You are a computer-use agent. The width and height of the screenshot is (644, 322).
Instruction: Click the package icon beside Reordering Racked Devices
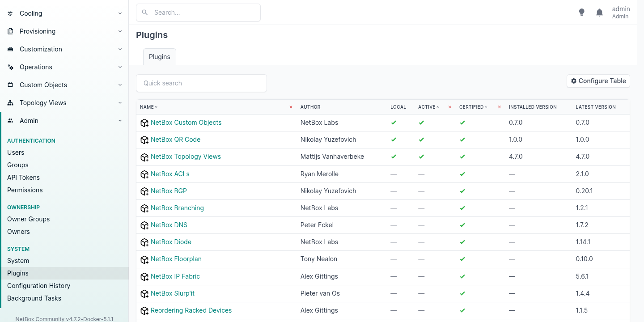pos(144,311)
